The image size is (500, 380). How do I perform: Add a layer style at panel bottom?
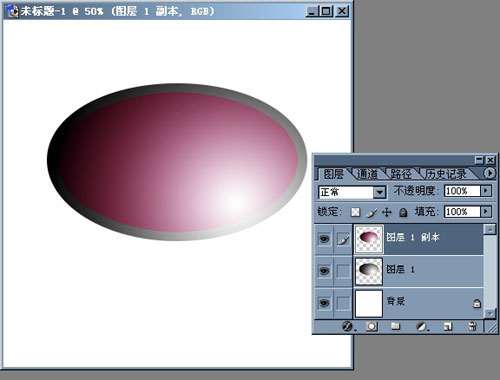[x=347, y=326]
